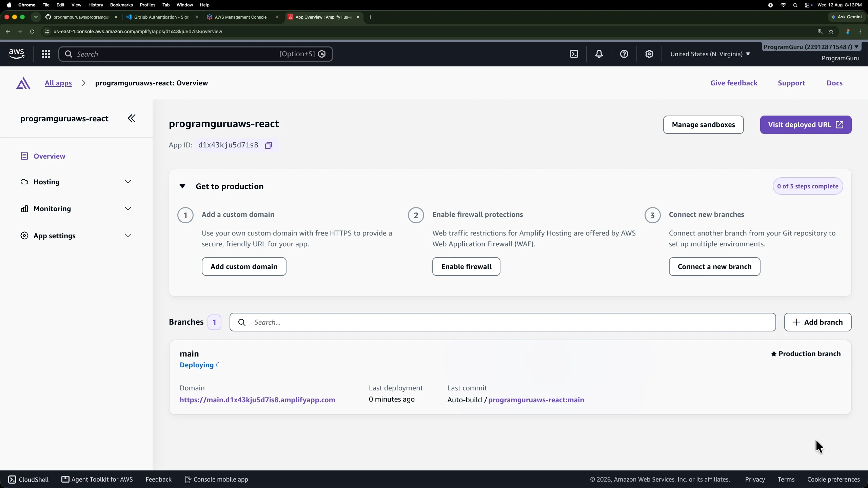Viewport: 868px width, 488px height.
Task: Collapse the Get to production panel
Action: coord(182,186)
